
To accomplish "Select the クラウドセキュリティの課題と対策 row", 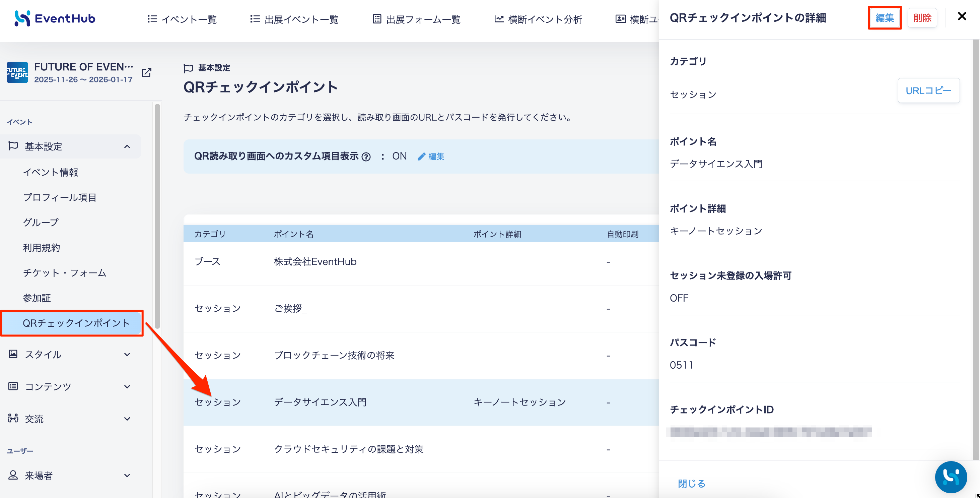I will (x=421, y=449).
